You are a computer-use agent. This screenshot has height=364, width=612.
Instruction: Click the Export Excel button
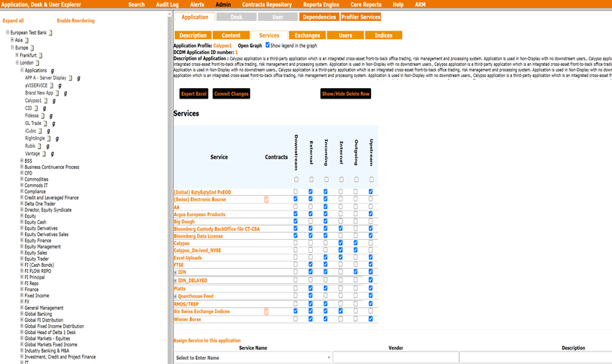(x=194, y=94)
